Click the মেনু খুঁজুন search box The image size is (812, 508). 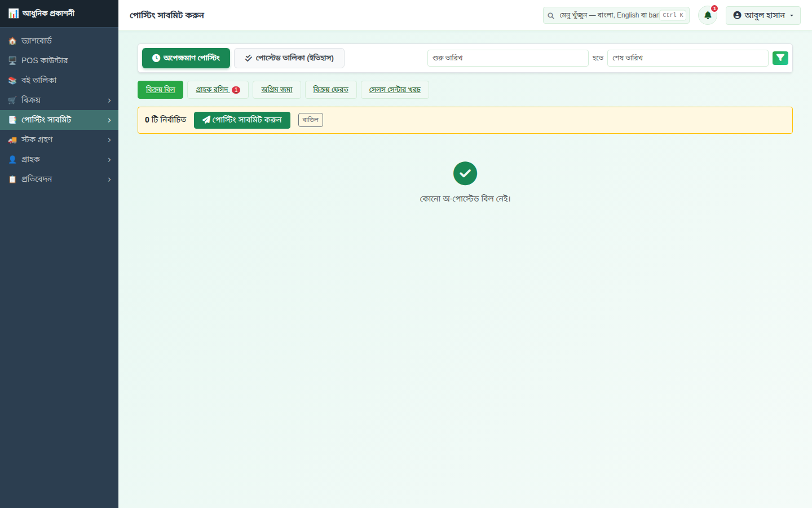[616, 15]
